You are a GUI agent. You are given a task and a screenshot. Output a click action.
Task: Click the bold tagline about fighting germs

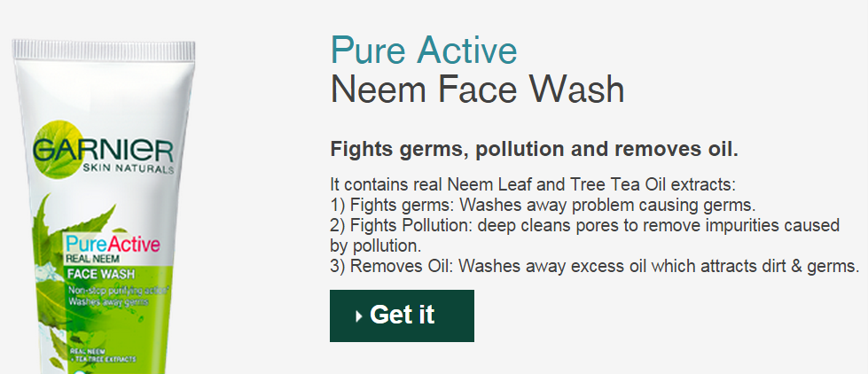click(x=535, y=150)
